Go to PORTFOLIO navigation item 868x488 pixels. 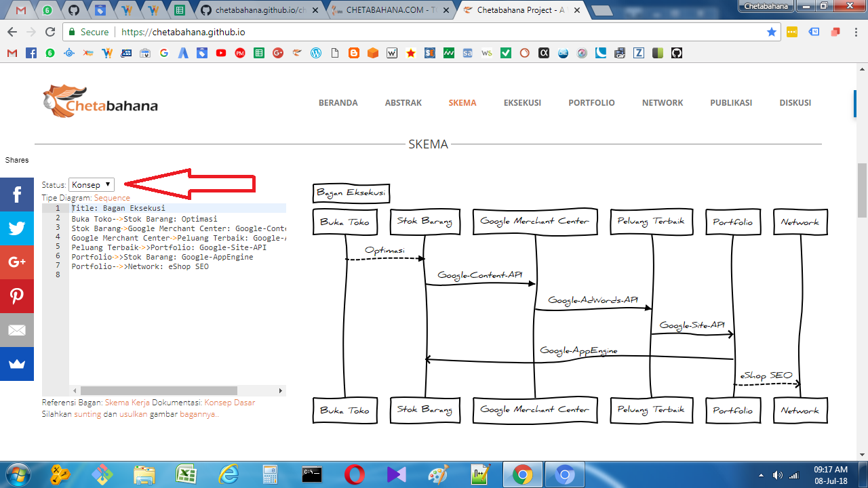tap(591, 103)
